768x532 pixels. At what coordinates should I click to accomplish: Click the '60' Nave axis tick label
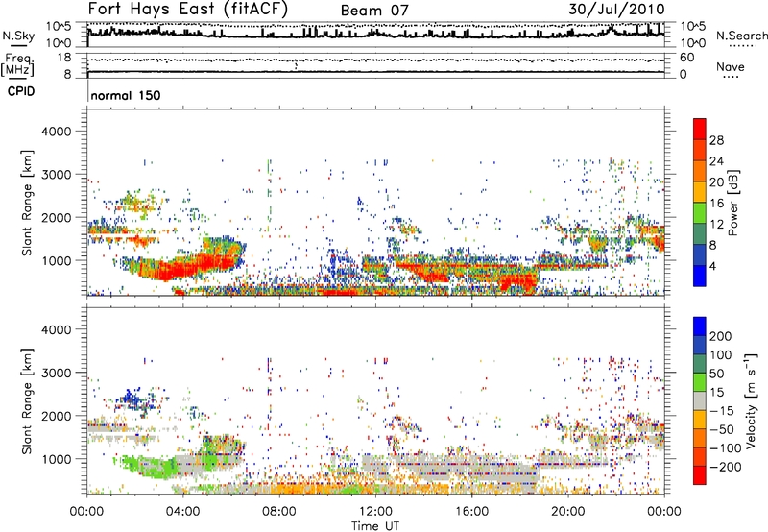pyautogui.click(x=686, y=58)
